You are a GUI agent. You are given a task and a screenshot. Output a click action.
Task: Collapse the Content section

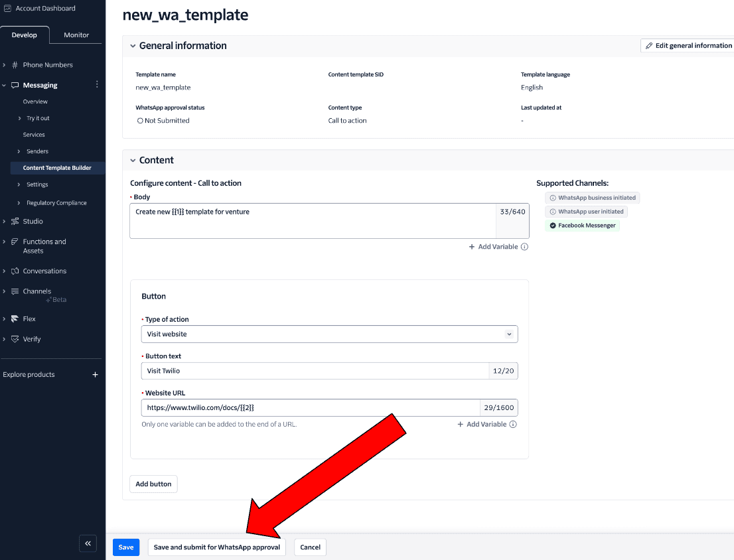click(x=133, y=160)
